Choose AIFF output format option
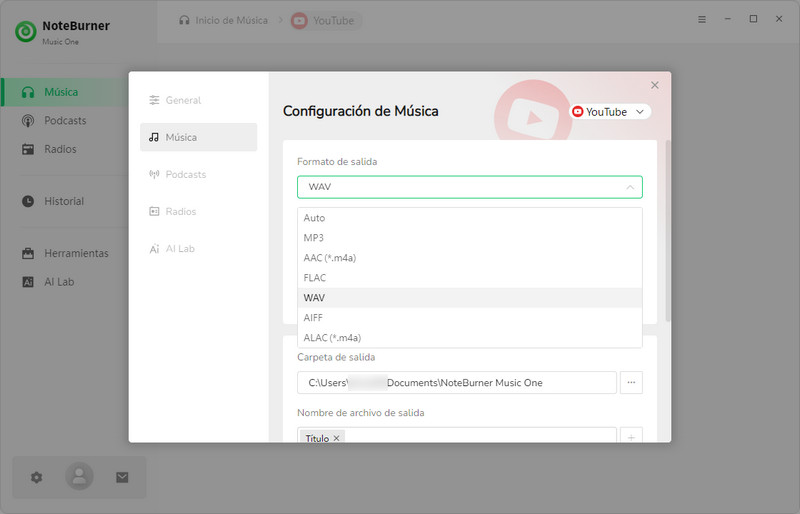Screen dimensions: 800x514 [470, 317]
